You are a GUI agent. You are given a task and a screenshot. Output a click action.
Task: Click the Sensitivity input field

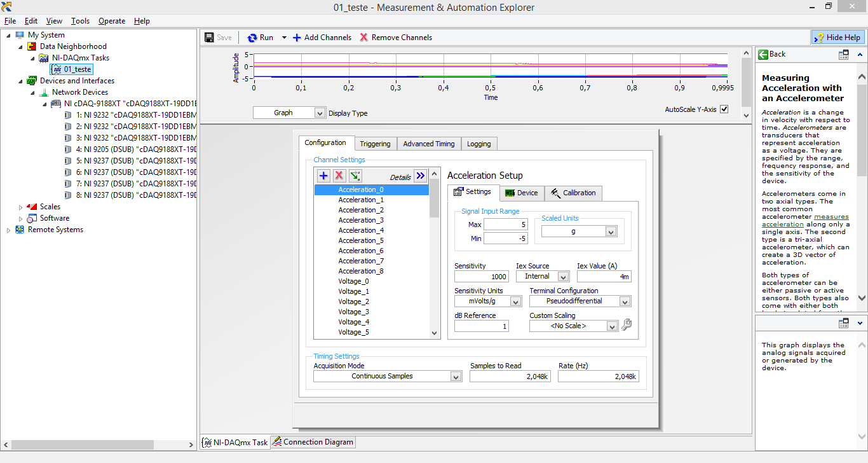coord(482,277)
